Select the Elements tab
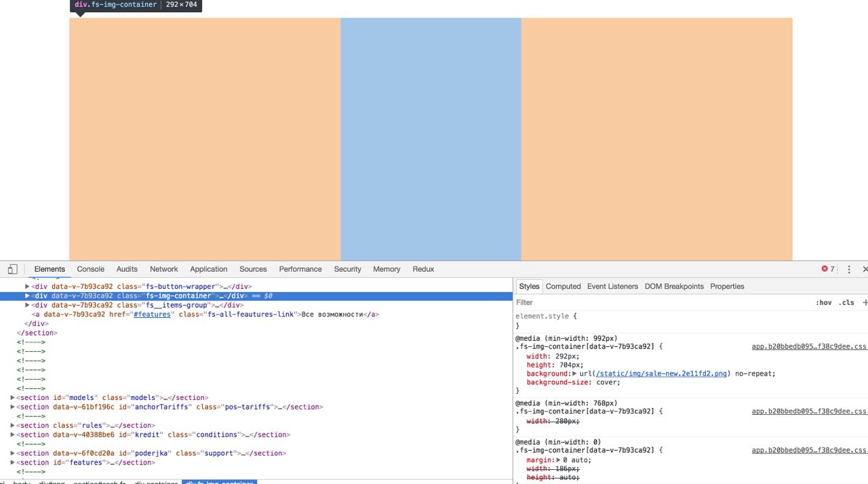 tap(50, 269)
